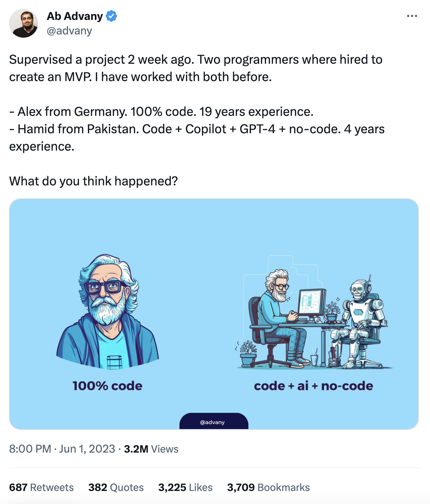Click the "What do you think happened?" text
The width and height of the screenshot is (430, 504).
pyautogui.click(x=93, y=181)
